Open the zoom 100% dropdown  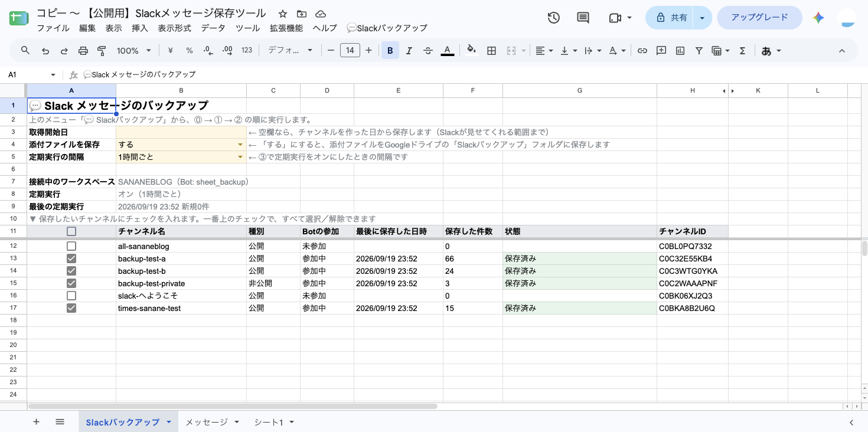click(134, 51)
